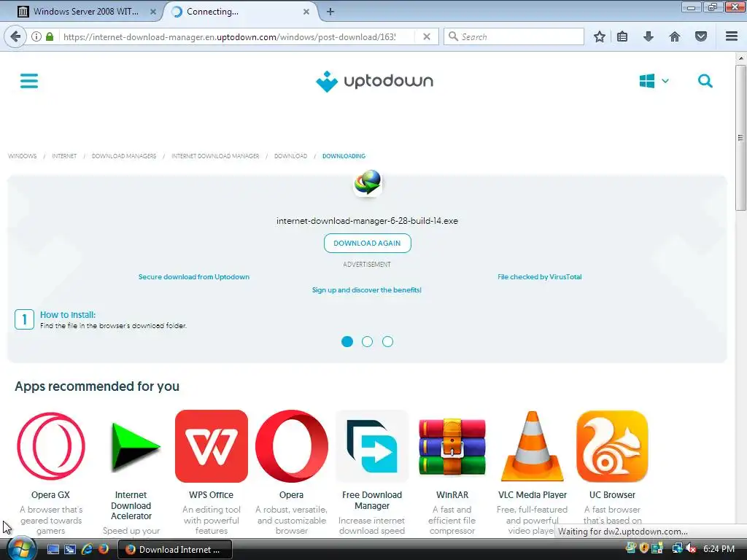Bookmark this page with the star icon
The image size is (747, 560).
click(x=600, y=36)
